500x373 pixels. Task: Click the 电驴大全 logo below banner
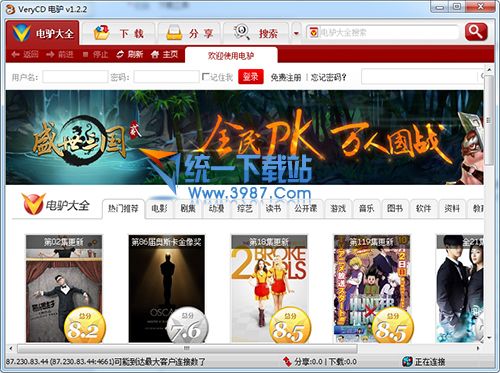coord(56,204)
